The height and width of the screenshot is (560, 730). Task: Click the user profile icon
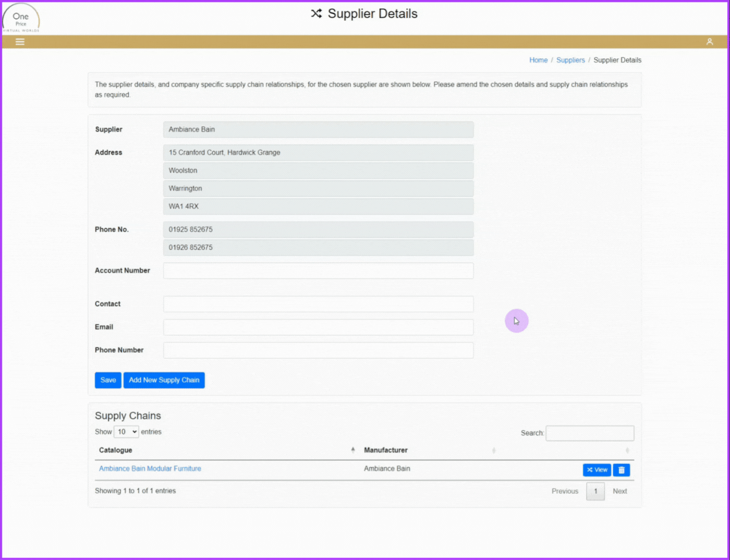tap(709, 42)
